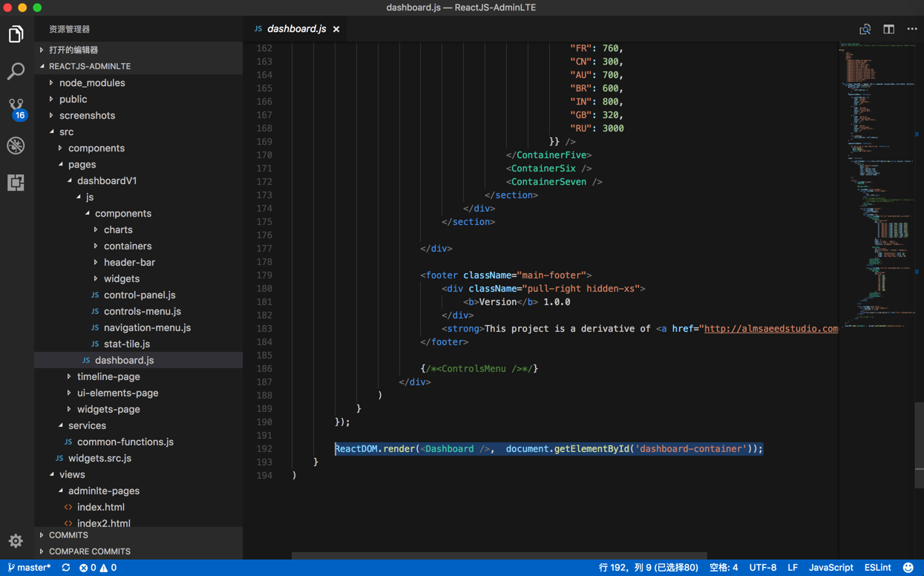The height and width of the screenshot is (576, 924).
Task: Open the Explorer view in activity bar
Action: click(x=16, y=34)
